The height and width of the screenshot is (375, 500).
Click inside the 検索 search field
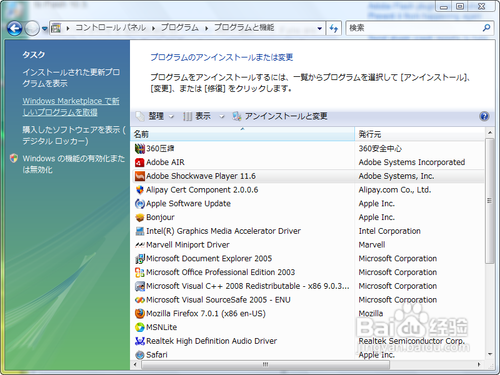point(413,28)
